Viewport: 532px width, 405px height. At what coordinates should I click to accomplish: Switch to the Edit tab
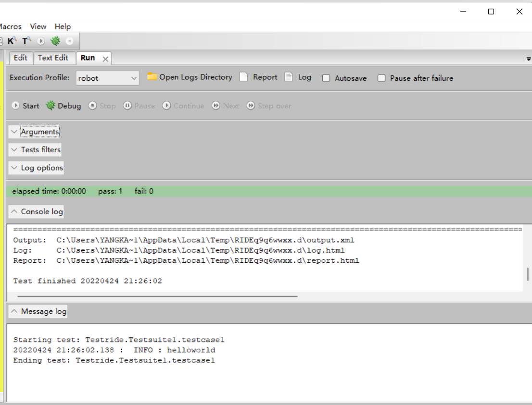point(21,58)
